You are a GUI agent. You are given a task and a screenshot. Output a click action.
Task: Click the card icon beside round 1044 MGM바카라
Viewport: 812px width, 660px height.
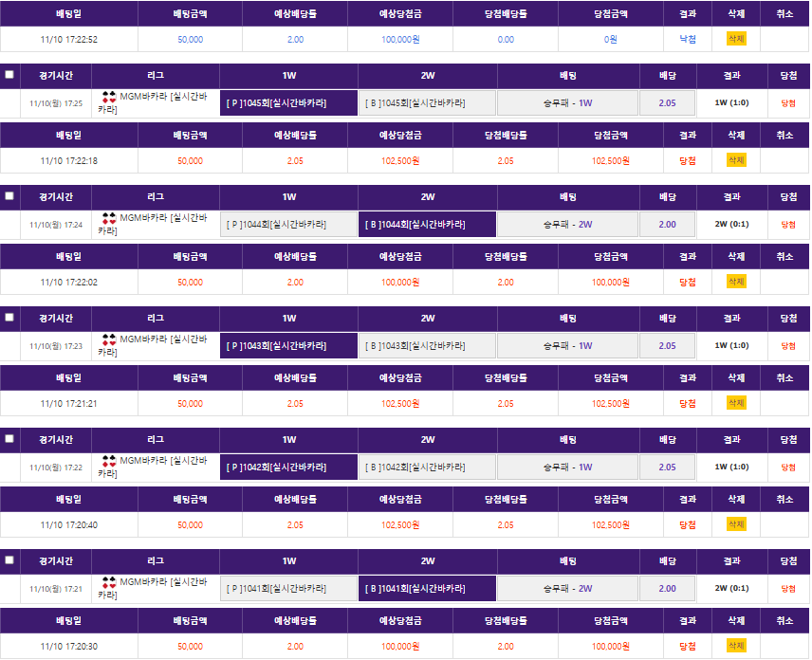coord(108,218)
